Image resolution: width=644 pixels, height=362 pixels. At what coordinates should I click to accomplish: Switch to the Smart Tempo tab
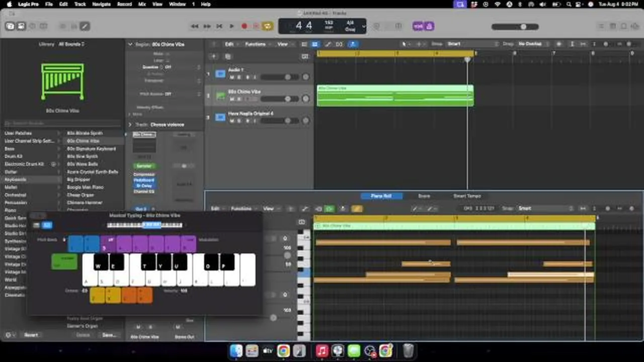coord(467,196)
